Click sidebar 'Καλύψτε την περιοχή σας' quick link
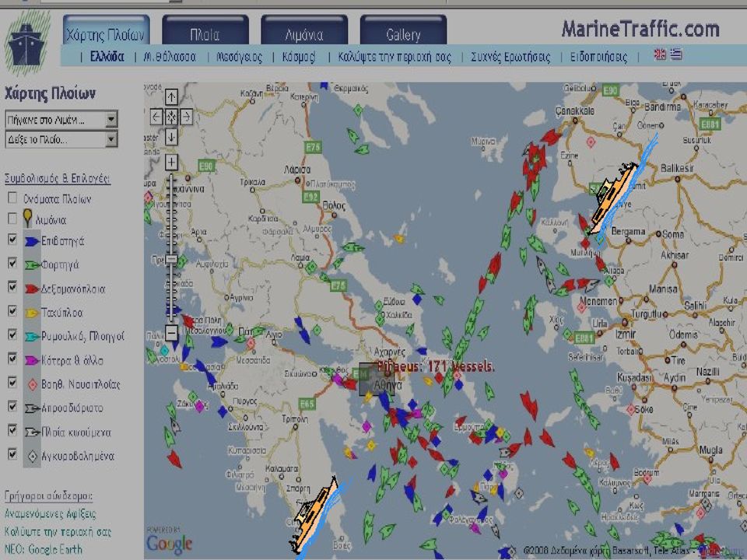This screenshot has height=560, width=747. 58,531
